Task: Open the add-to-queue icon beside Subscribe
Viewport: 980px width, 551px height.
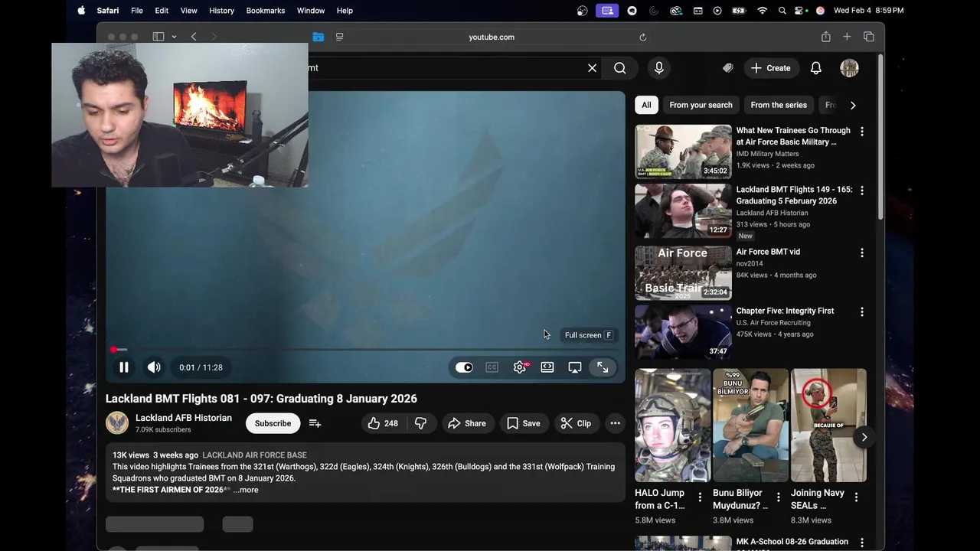Action: click(315, 423)
